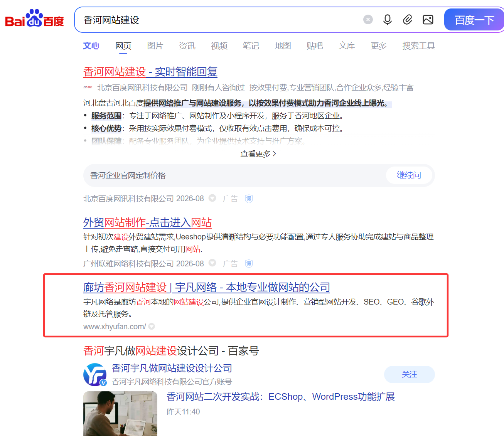The width and height of the screenshot is (504, 436).
Task: Open 外贸网站制作-点击进入网站 result
Action: coord(147,222)
